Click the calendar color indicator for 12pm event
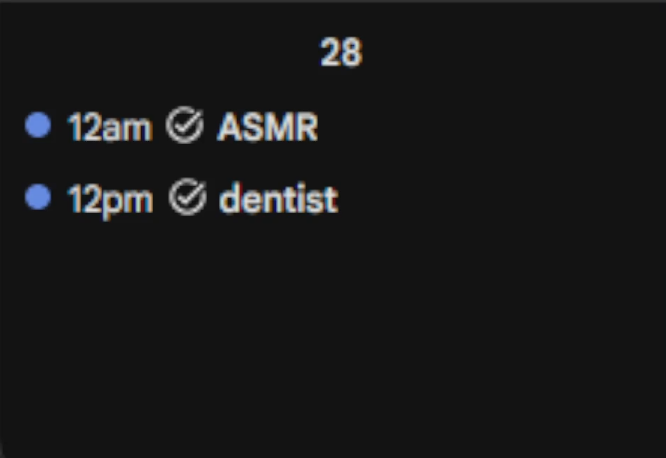The width and height of the screenshot is (666, 458). coord(38,198)
